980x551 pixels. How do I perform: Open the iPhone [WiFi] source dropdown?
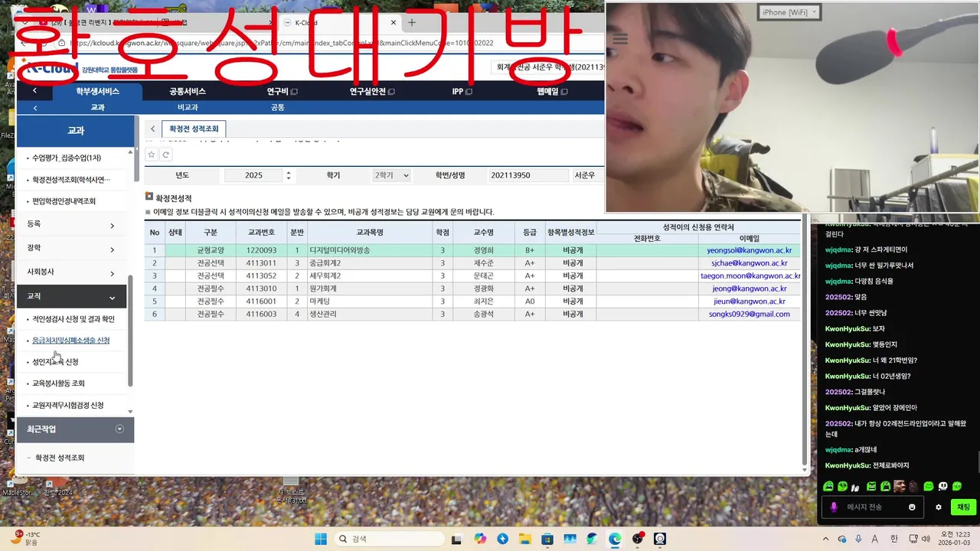pos(789,11)
